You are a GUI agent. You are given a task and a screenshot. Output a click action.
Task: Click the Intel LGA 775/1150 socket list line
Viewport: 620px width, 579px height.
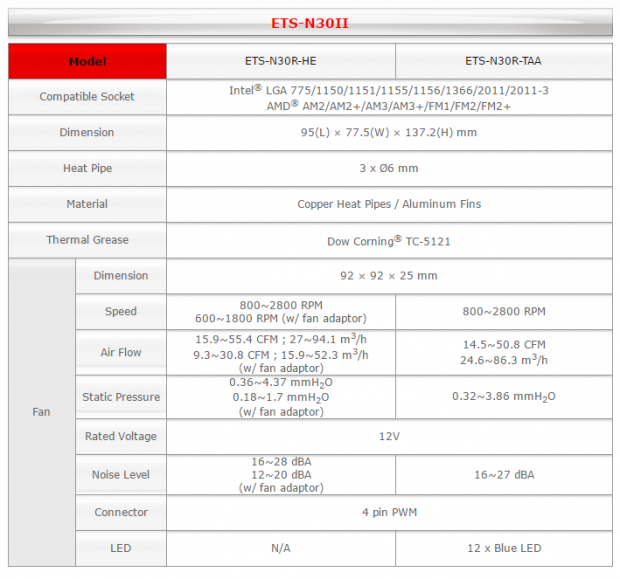(x=389, y=90)
